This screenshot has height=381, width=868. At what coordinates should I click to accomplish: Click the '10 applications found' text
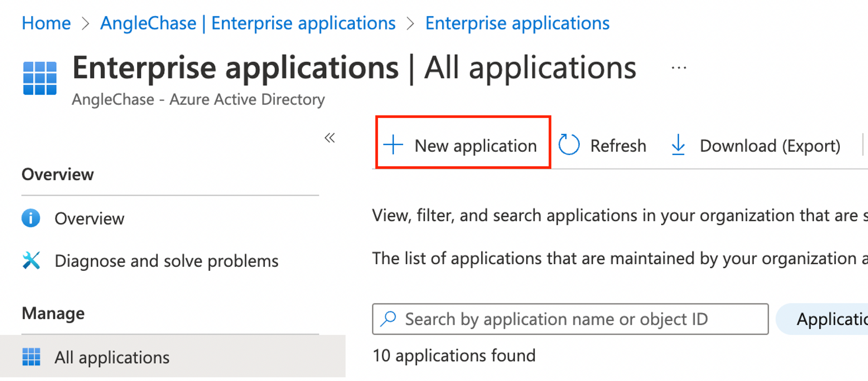coord(454,356)
